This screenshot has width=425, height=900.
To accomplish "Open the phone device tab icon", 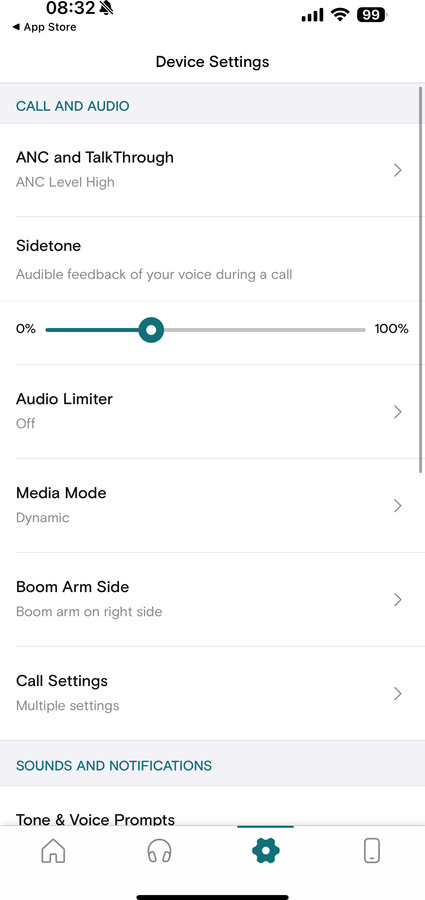I will pos(372,850).
